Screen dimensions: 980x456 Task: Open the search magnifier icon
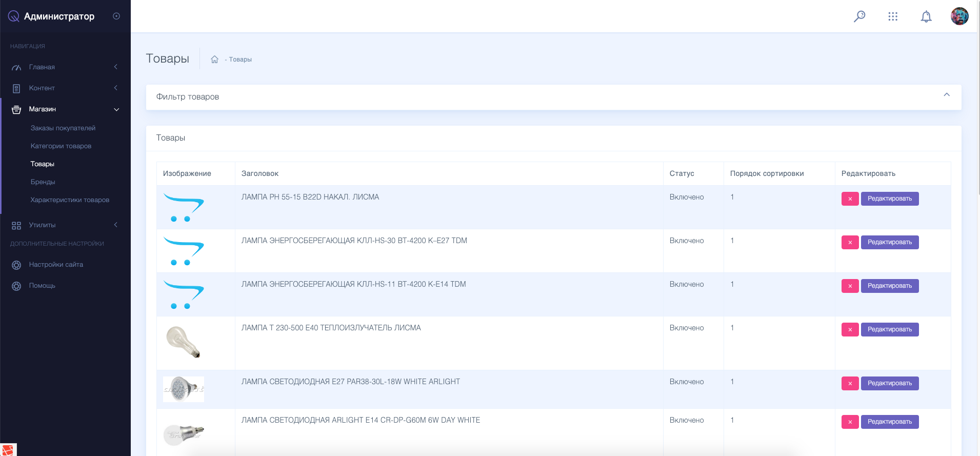click(859, 16)
